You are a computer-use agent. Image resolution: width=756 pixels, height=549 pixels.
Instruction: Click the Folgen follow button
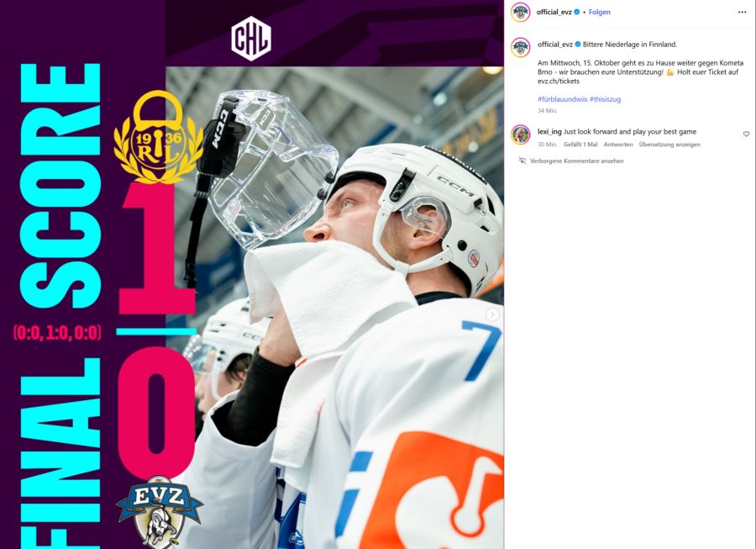pos(599,12)
